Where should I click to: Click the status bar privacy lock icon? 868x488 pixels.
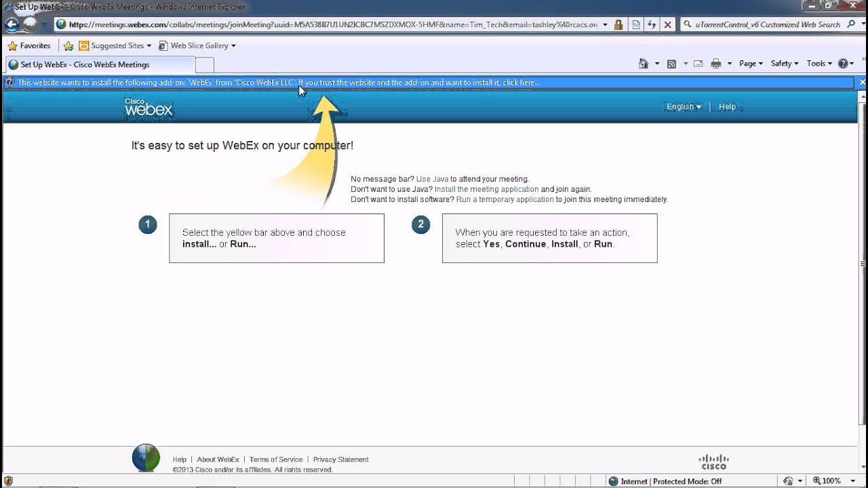(788, 481)
